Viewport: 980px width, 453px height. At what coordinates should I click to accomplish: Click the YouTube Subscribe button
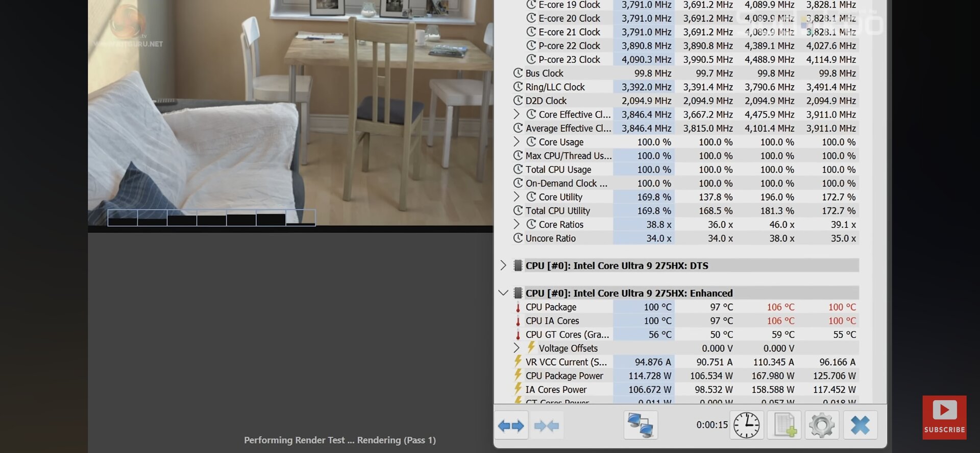[944, 417]
